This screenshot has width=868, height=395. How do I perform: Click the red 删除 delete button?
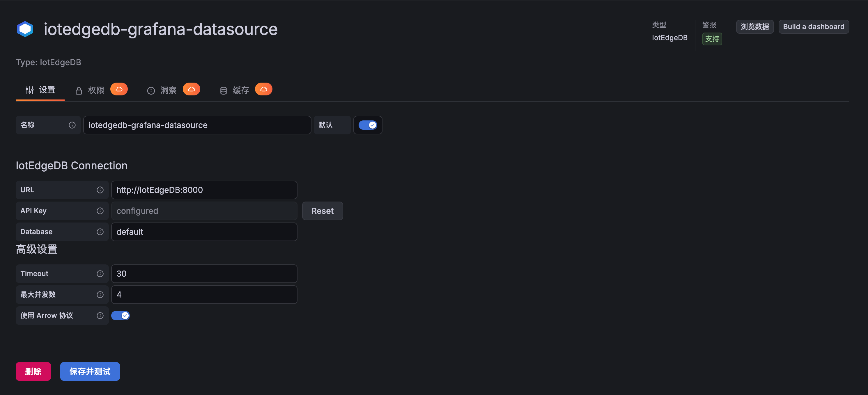(x=33, y=371)
